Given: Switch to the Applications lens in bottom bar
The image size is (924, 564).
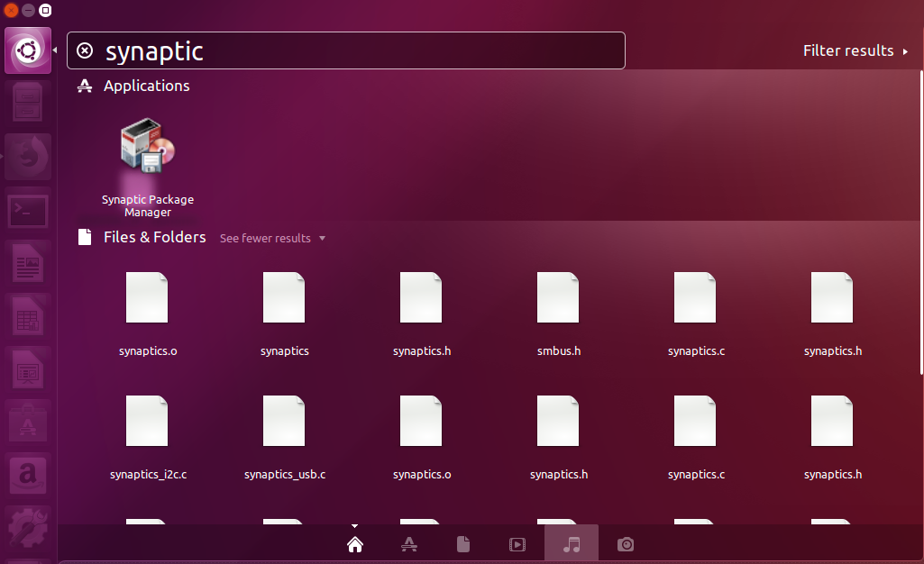Looking at the screenshot, I should click(x=409, y=544).
